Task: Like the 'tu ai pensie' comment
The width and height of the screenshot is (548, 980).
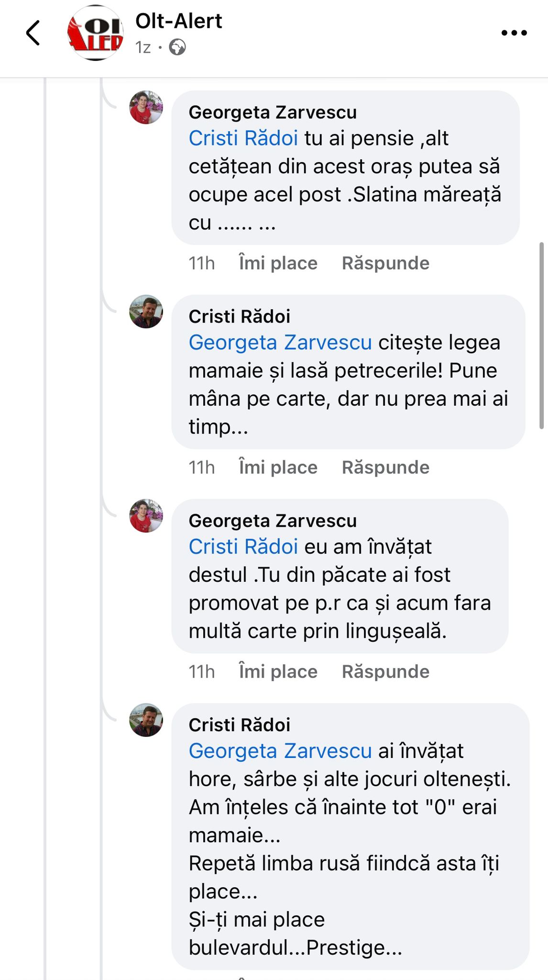Action: (278, 263)
